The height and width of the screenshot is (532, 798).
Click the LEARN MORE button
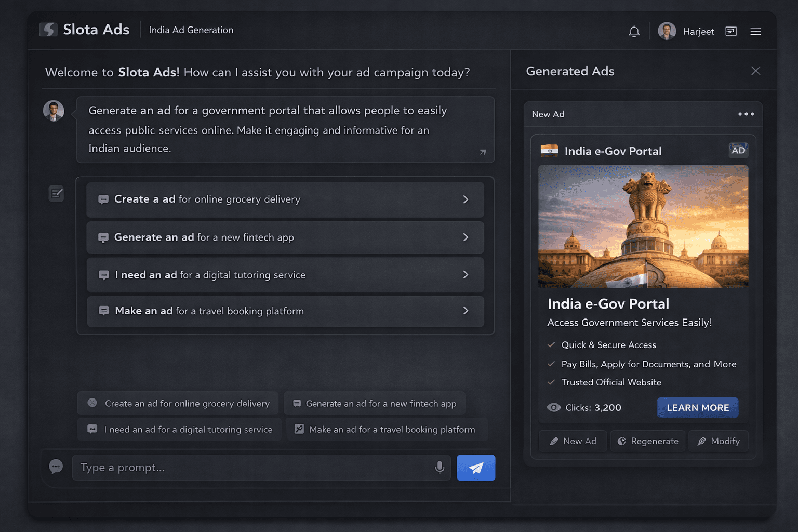pyautogui.click(x=697, y=407)
